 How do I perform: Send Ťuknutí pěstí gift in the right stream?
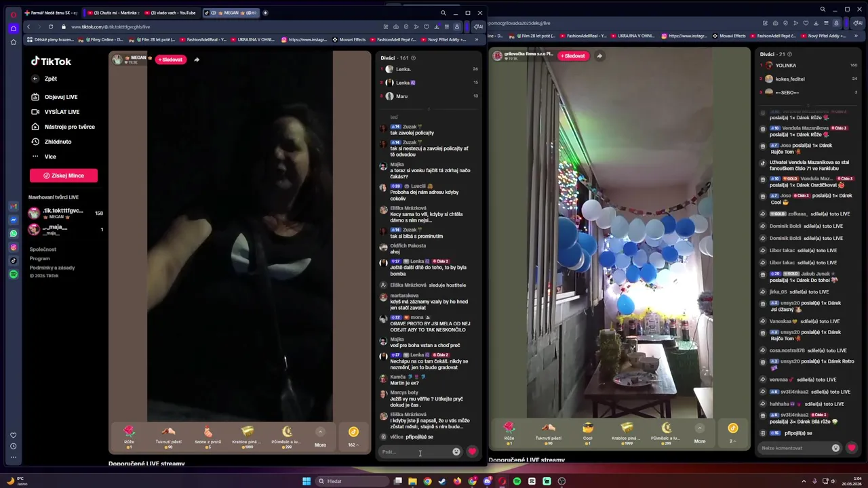[x=548, y=432]
